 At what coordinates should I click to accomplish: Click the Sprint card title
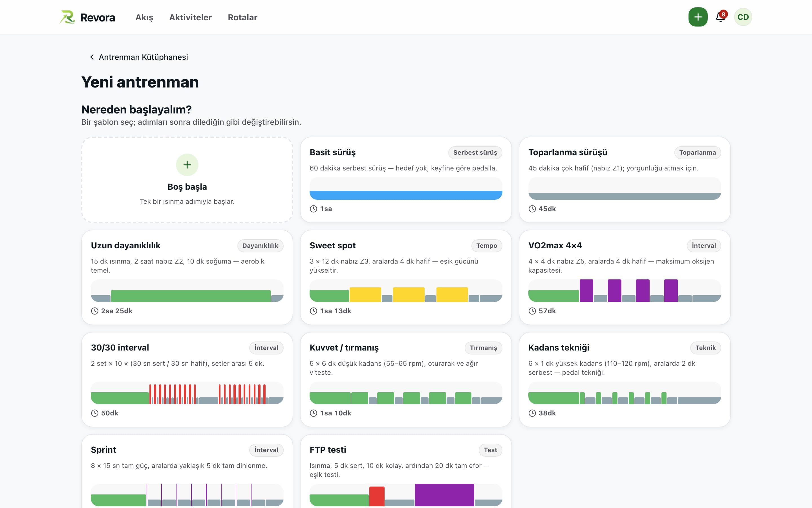click(x=103, y=450)
